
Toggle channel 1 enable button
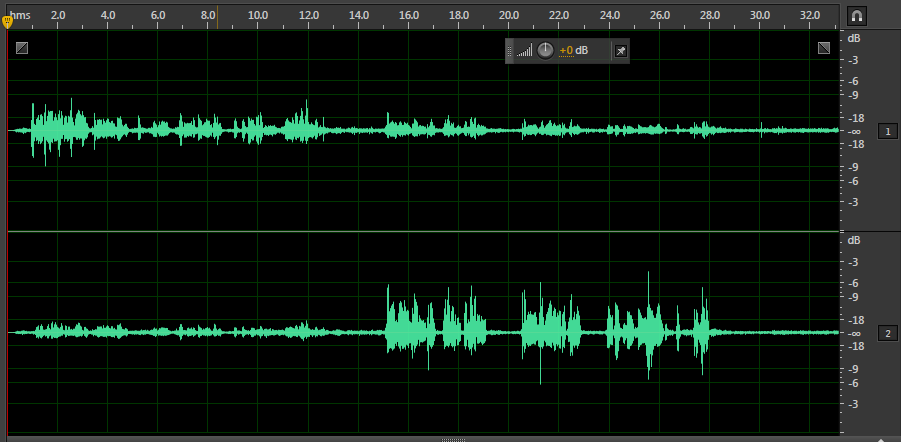(x=888, y=132)
